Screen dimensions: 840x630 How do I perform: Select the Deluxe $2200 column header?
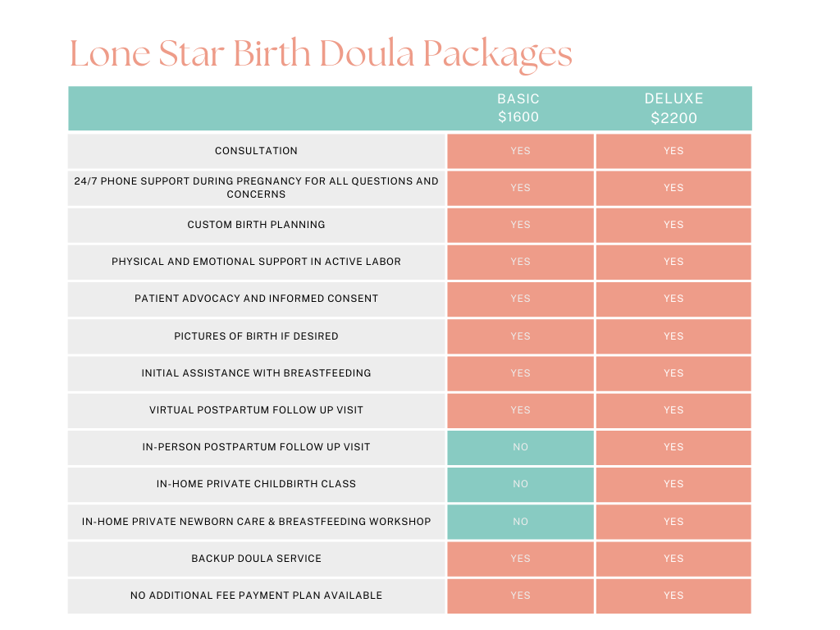coord(673,108)
